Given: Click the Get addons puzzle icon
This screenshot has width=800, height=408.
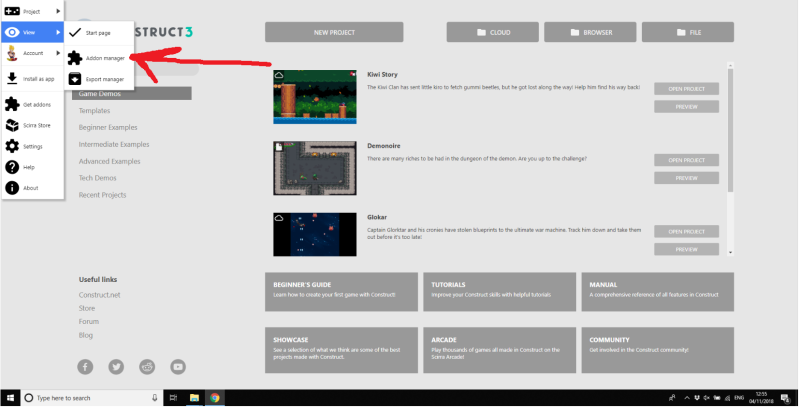Looking at the screenshot, I should pos(12,104).
